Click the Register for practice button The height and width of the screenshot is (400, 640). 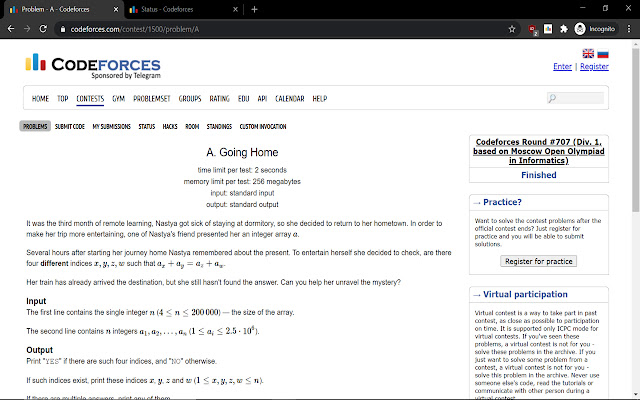(x=538, y=261)
